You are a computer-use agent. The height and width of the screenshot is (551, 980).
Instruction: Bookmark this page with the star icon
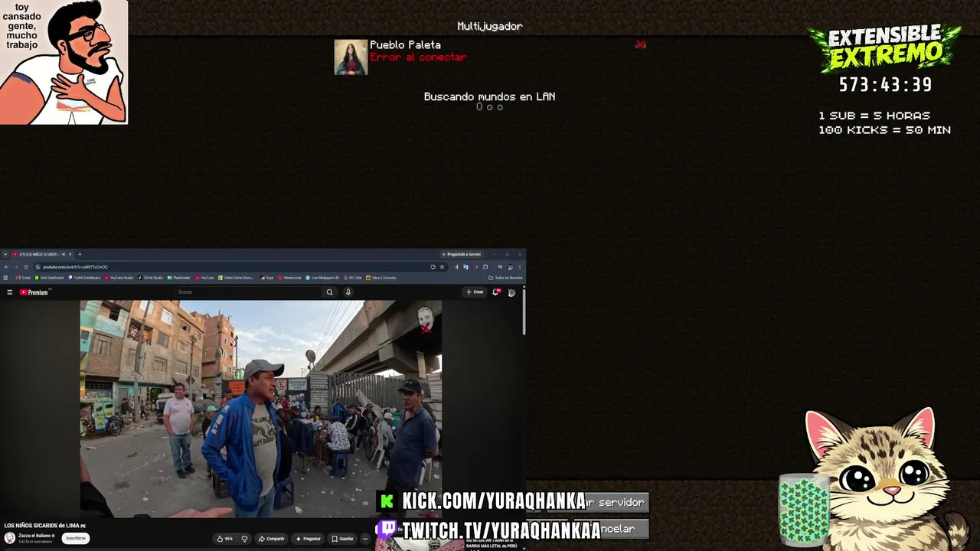[x=442, y=267]
